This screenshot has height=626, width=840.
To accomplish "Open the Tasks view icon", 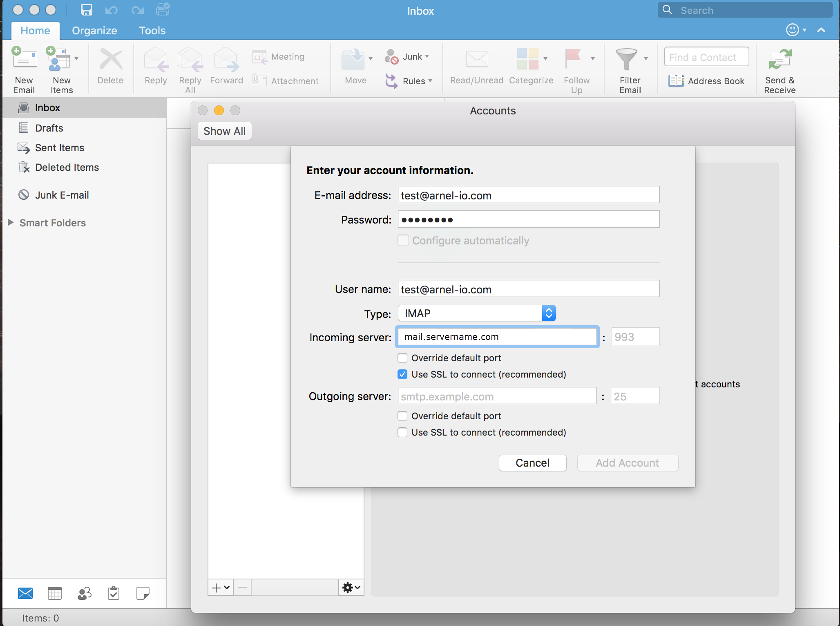I will (114, 593).
